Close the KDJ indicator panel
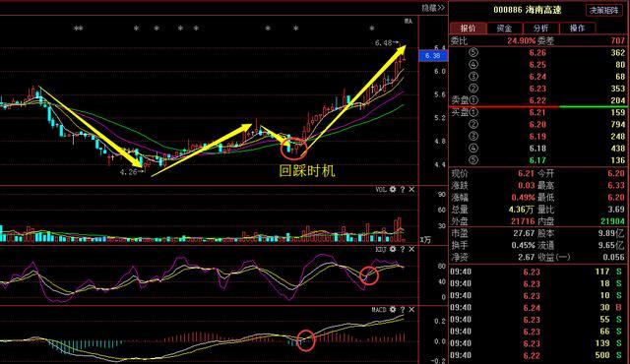 (411, 249)
